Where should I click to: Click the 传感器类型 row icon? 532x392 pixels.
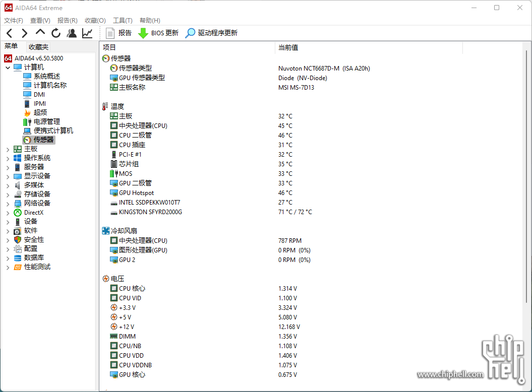pos(114,68)
